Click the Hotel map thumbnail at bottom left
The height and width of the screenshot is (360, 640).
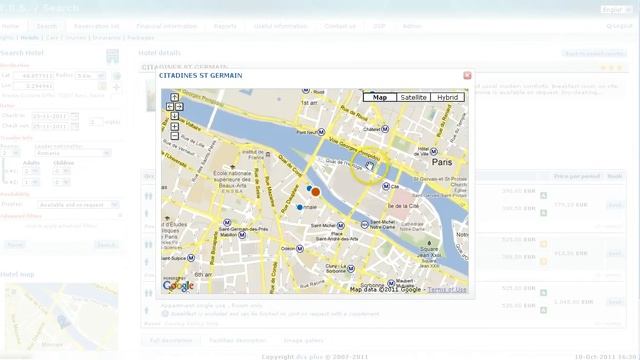coord(61,317)
